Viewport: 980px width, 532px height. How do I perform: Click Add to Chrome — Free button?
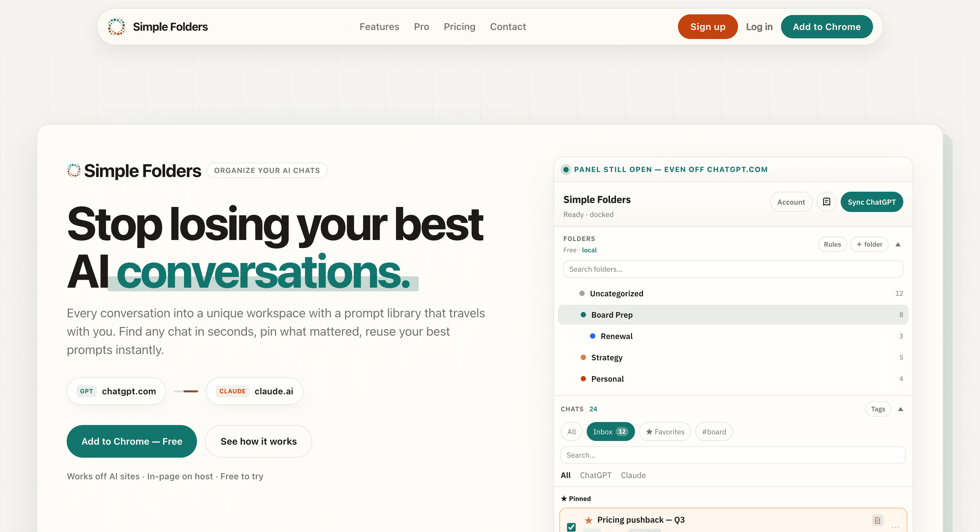[132, 441]
